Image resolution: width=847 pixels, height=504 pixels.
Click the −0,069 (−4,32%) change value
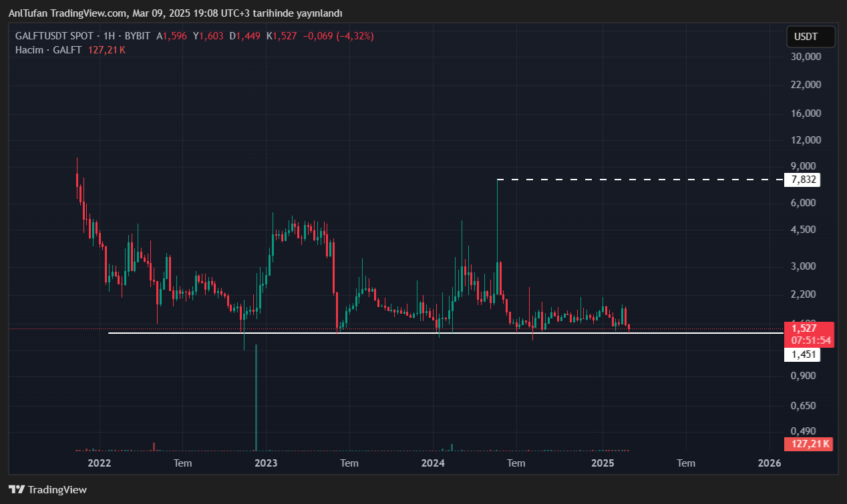[x=338, y=36]
